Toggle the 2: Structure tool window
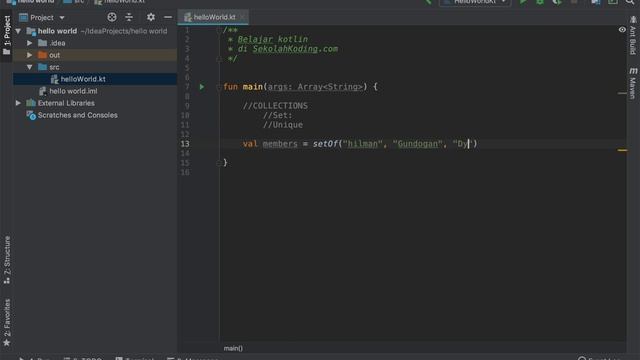Image resolution: width=640 pixels, height=360 pixels. pos(7,260)
